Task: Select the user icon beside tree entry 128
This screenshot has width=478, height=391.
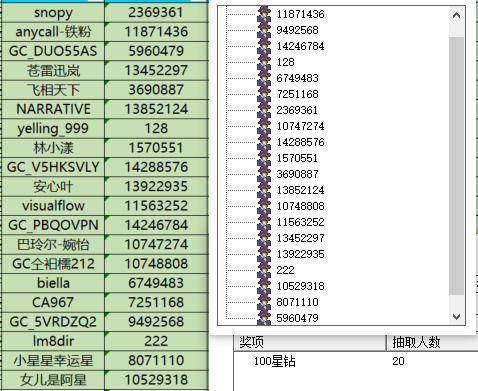Action: click(x=264, y=62)
